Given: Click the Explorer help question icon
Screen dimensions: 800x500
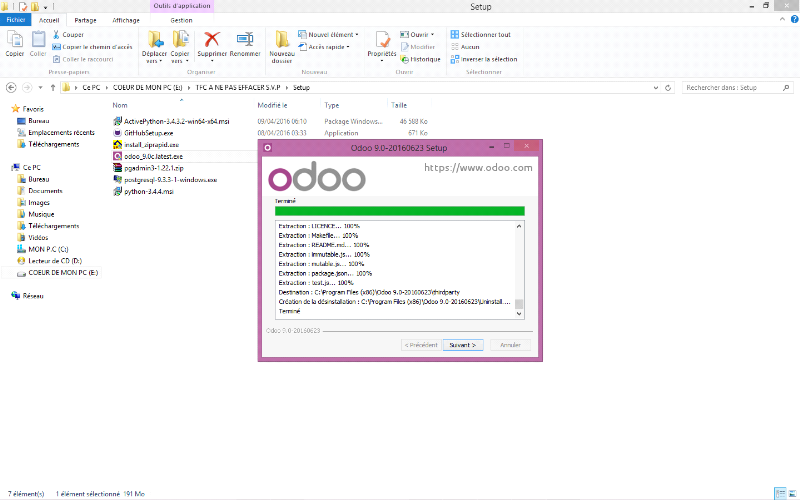Looking at the screenshot, I should pos(794,19).
